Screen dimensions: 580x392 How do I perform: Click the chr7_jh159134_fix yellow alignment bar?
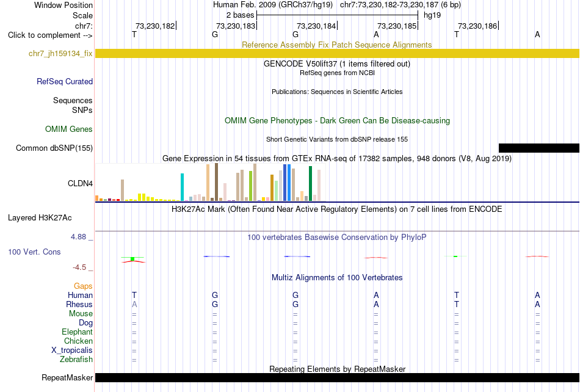[x=337, y=53]
